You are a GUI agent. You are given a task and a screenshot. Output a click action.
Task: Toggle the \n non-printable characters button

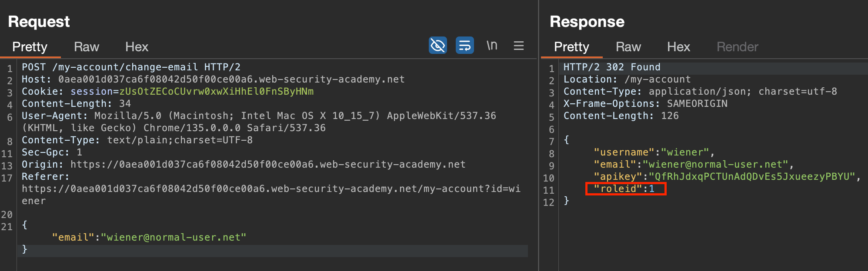(x=492, y=46)
